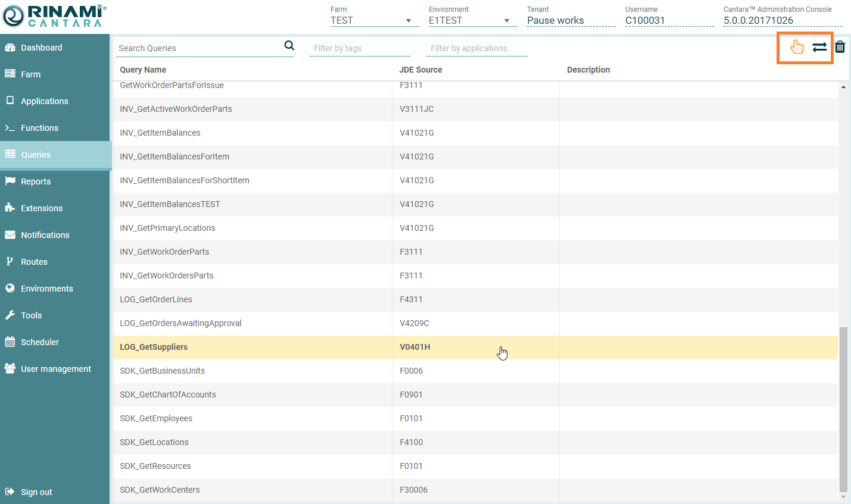The width and height of the screenshot is (851, 504).
Task: Select the INV_GetItemBalancesTEST query row
Action: [x=170, y=204]
